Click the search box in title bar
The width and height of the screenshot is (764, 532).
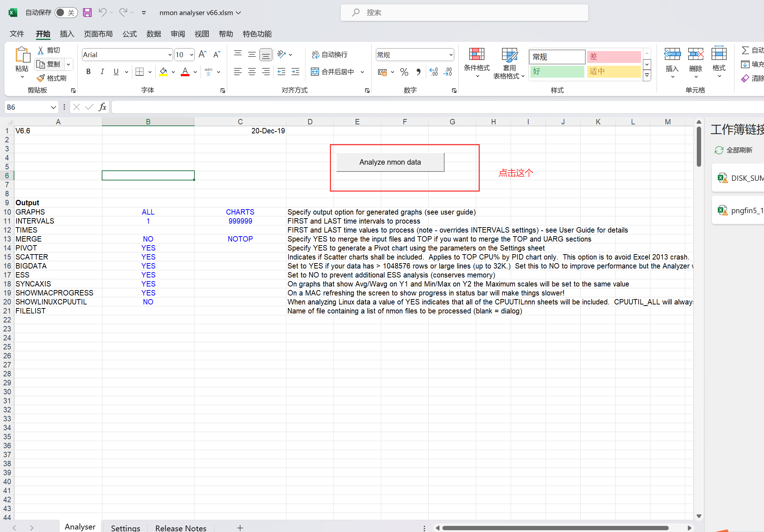[x=464, y=13]
